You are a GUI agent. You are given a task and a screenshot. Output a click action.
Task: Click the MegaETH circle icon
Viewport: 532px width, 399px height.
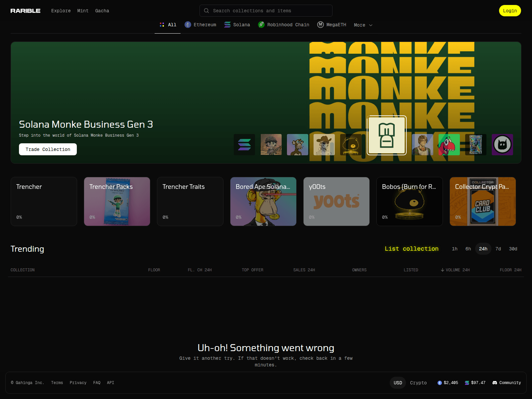[321, 25]
